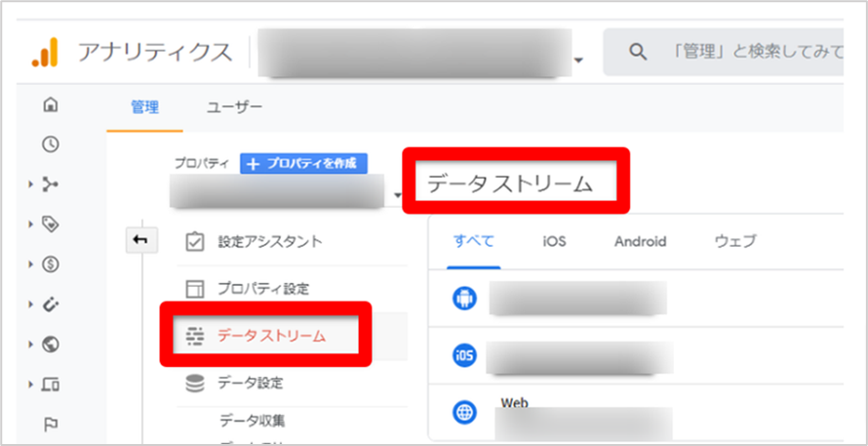Expand the globe icon sidebar arrow
The width and height of the screenshot is (868, 446).
31,345
